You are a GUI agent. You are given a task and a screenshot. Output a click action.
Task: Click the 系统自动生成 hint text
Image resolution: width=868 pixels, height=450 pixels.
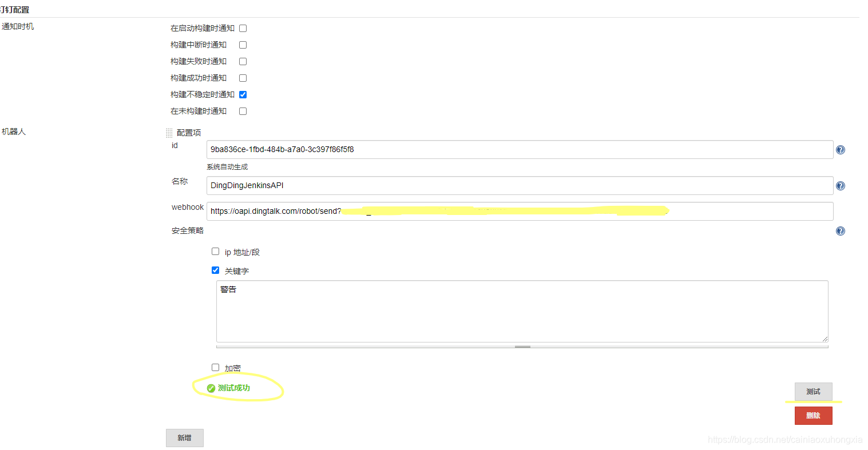[x=227, y=167]
